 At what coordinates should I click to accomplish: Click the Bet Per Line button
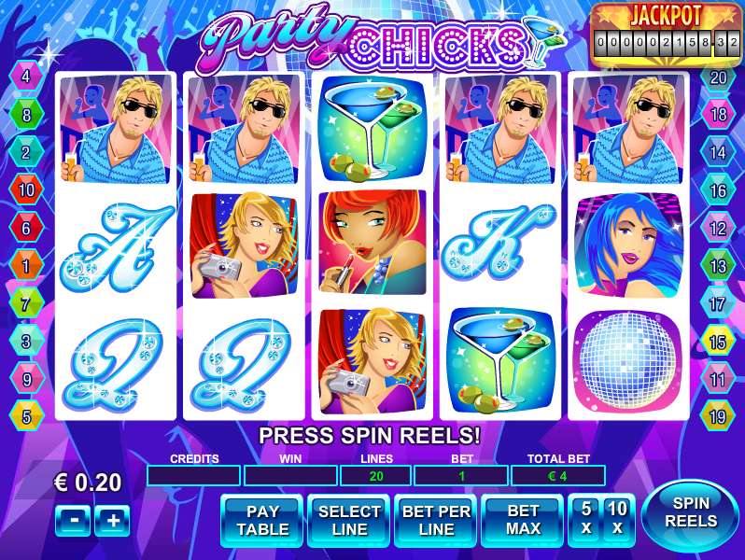click(x=436, y=521)
